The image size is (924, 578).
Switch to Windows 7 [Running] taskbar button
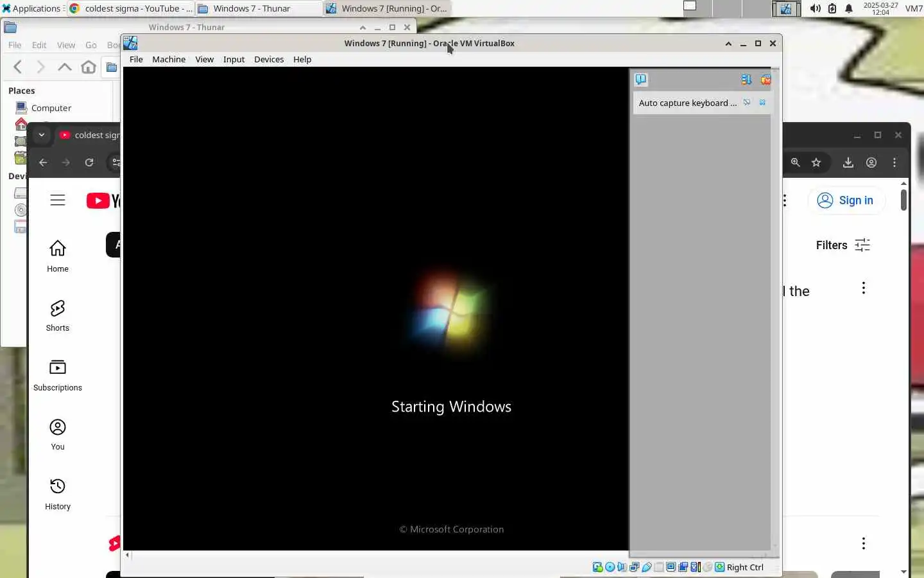tap(388, 8)
